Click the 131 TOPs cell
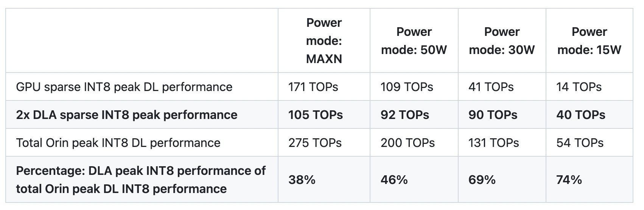 pos(494,143)
